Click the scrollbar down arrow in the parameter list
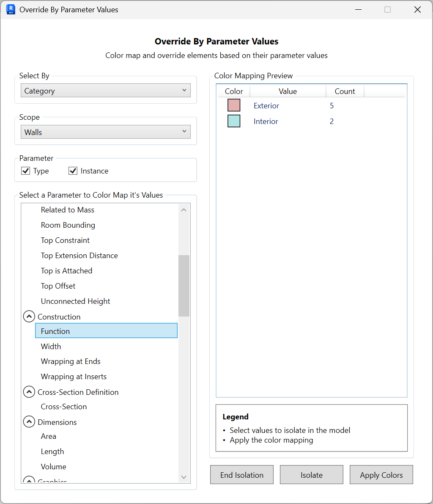This screenshot has width=433, height=504. (x=184, y=476)
